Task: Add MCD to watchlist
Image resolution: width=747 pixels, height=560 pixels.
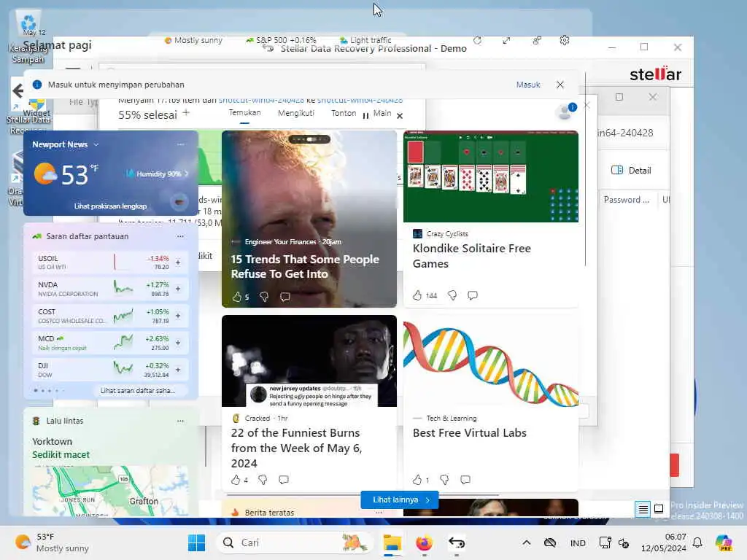Action: 178,343
